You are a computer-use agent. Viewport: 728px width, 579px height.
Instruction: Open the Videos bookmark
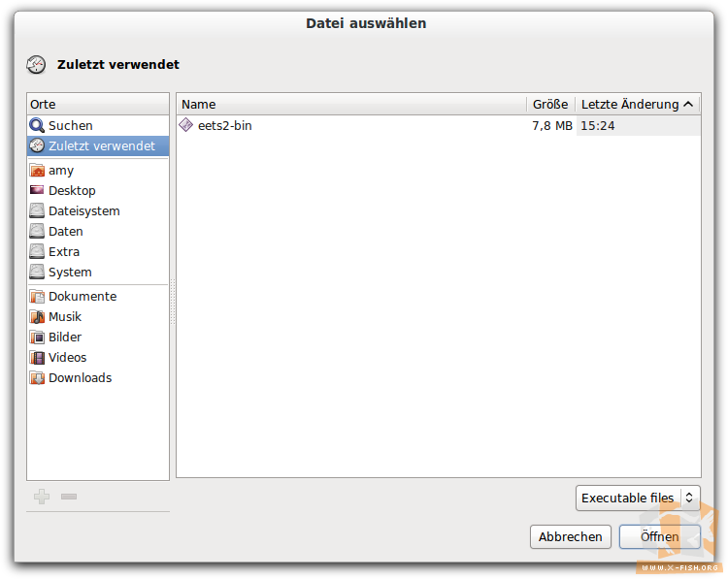[x=98, y=358]
